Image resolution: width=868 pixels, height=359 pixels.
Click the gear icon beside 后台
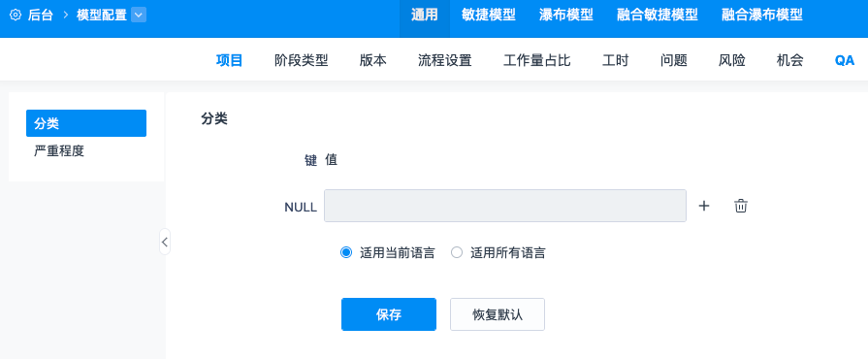(16, 15)
